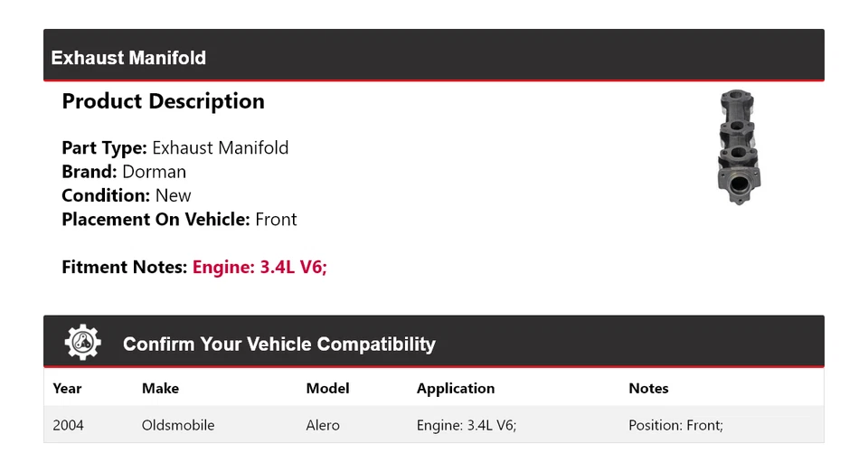868x472 pixels.
Task: Click the Exhaust Manifold header title
Action: 128,58
